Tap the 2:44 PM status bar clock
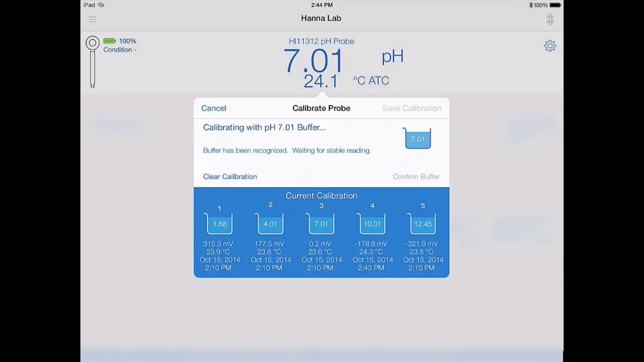644x362 pixels. [x=321, y=5]
